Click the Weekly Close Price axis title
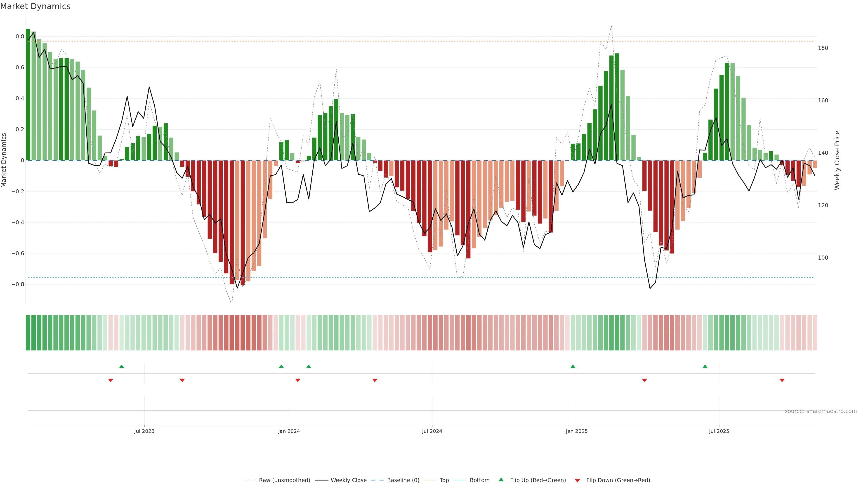This screenshot has height=488, width=868. [x=837, y=160]
